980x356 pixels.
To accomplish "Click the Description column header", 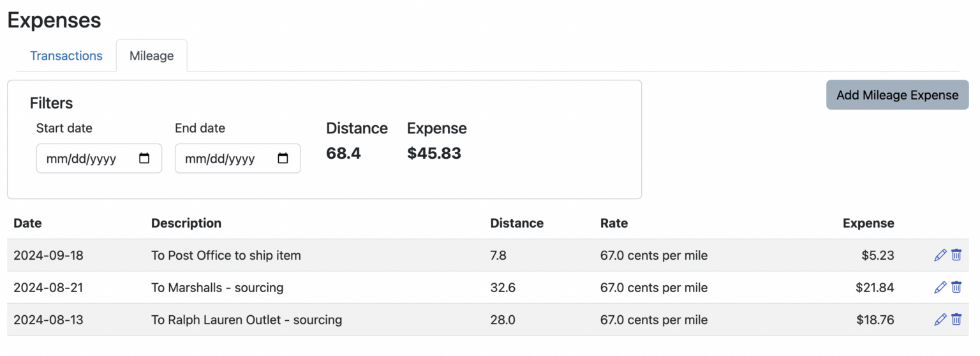I will tap(186, 223).
